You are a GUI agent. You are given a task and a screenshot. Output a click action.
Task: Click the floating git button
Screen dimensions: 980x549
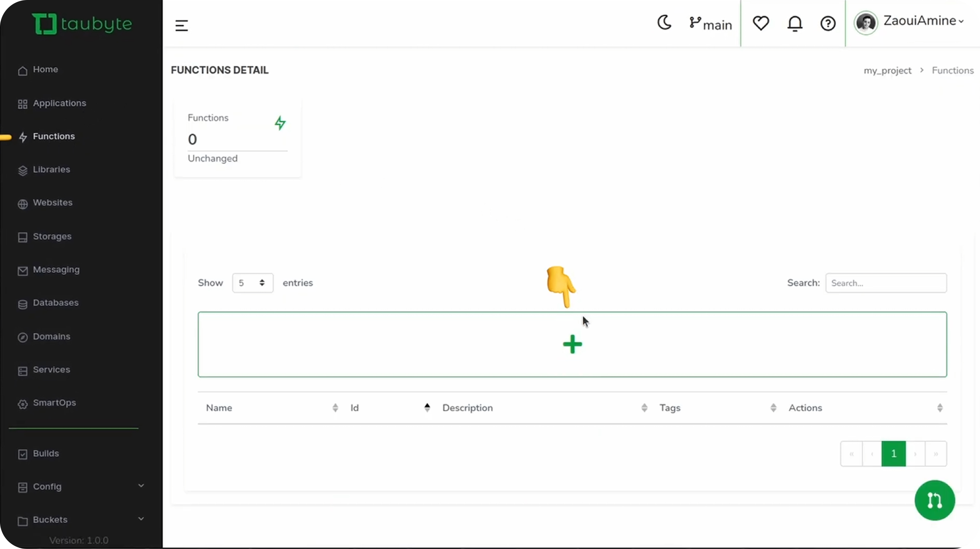coord(935,500)
